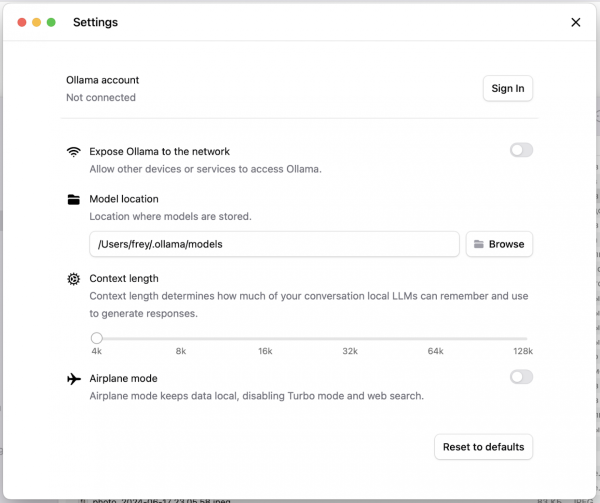Pick the 64k context length mark

436,338
